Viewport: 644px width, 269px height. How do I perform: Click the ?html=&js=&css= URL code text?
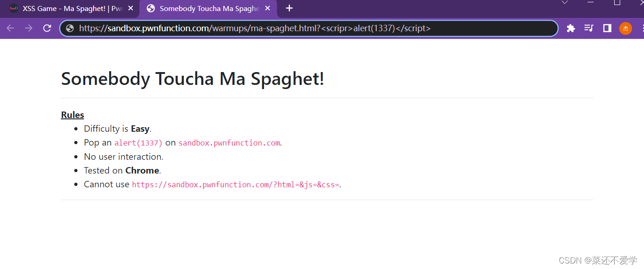coord(236,185)
